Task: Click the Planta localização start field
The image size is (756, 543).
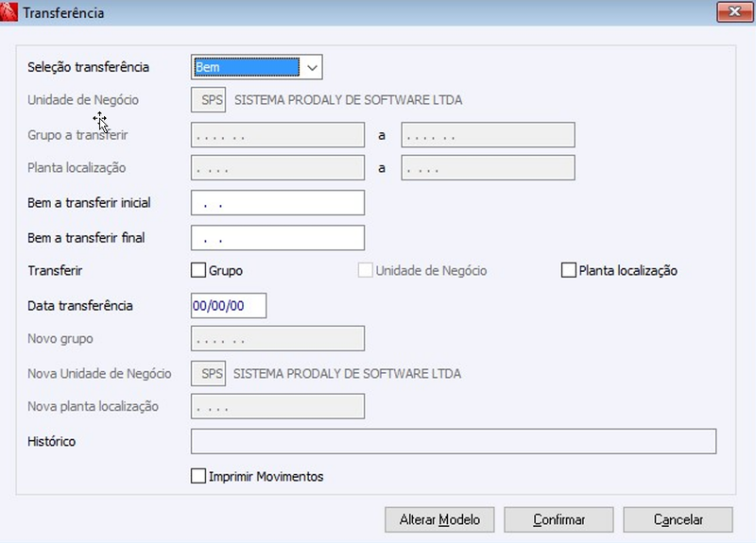Action: 278,168
